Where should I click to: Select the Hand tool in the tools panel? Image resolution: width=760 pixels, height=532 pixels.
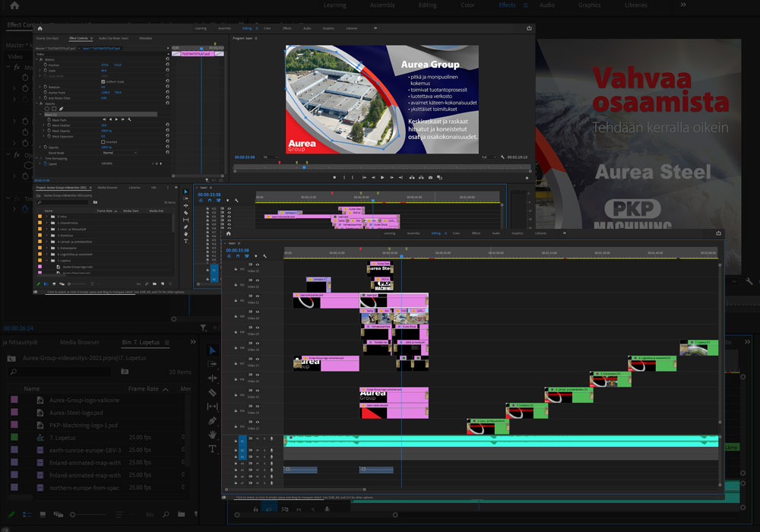click(213, 434)
